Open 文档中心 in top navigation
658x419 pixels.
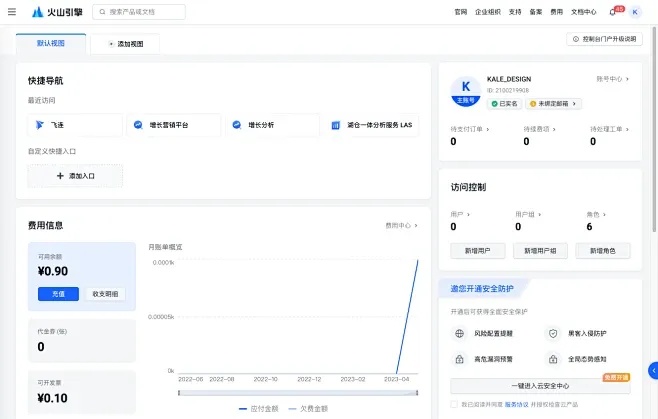583,12
